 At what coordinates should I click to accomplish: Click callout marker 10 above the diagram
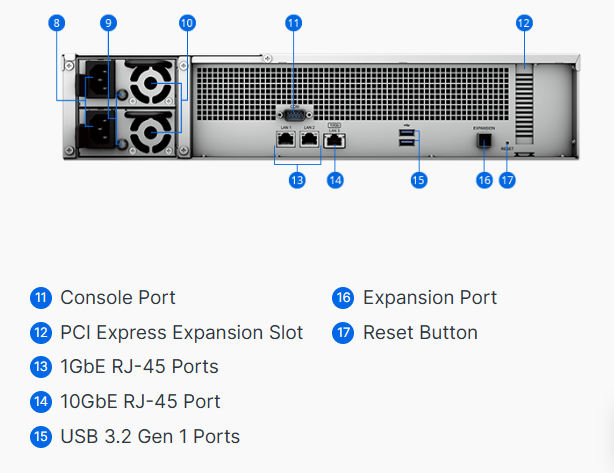188,23
